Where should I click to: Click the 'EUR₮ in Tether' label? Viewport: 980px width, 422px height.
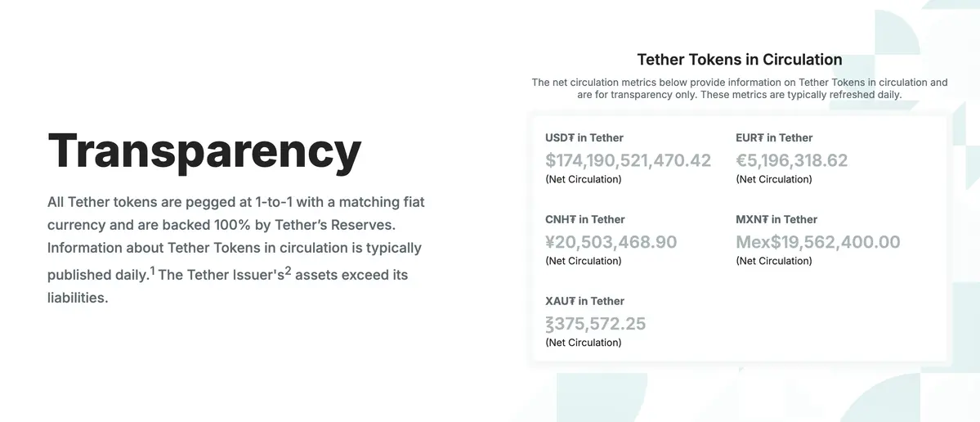point(774,137)
